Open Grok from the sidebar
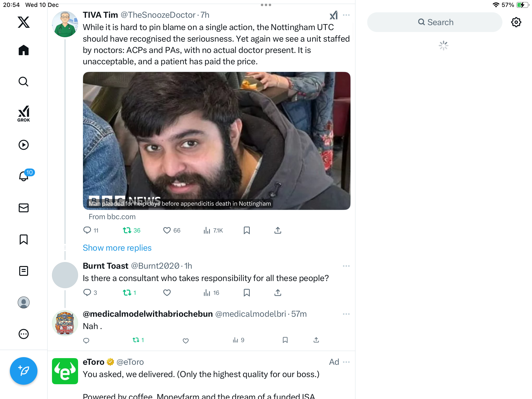This screenshot has width=532, height=399. [x=24, y=114]
